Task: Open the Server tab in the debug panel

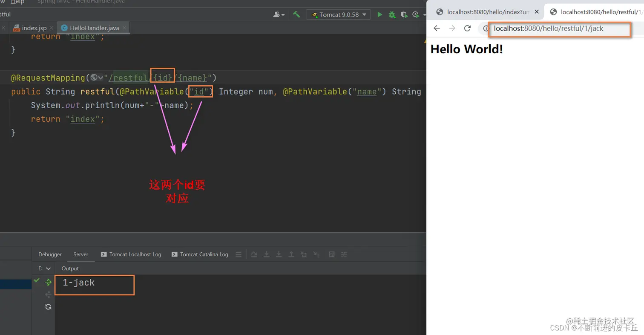Action: [80, 254]
